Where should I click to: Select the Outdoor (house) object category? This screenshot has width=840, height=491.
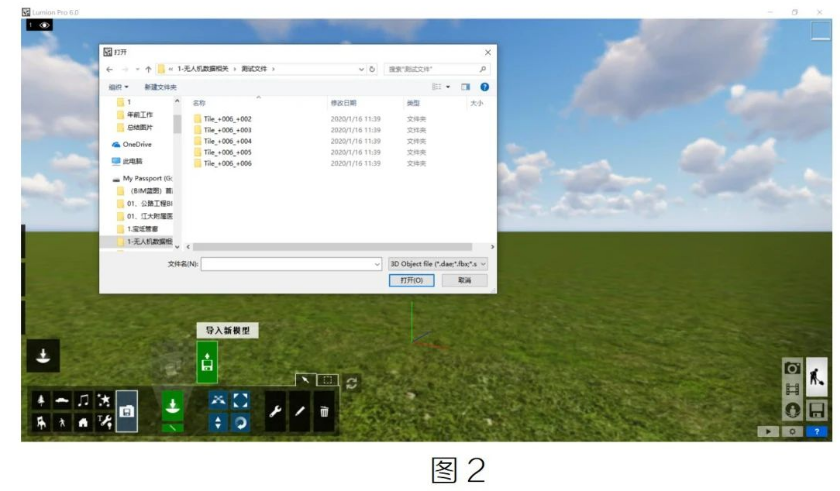click(83, 422)
